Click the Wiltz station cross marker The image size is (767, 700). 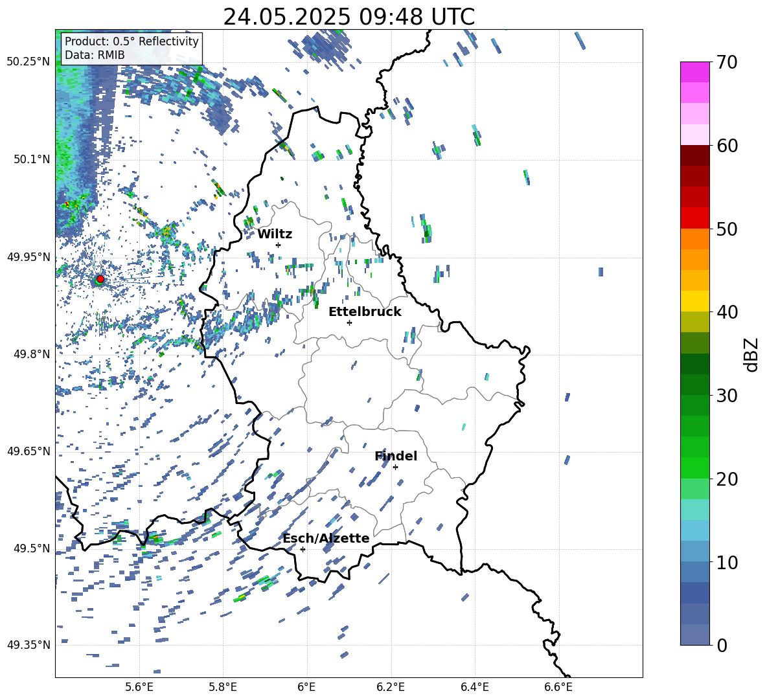tap(279, 245)
